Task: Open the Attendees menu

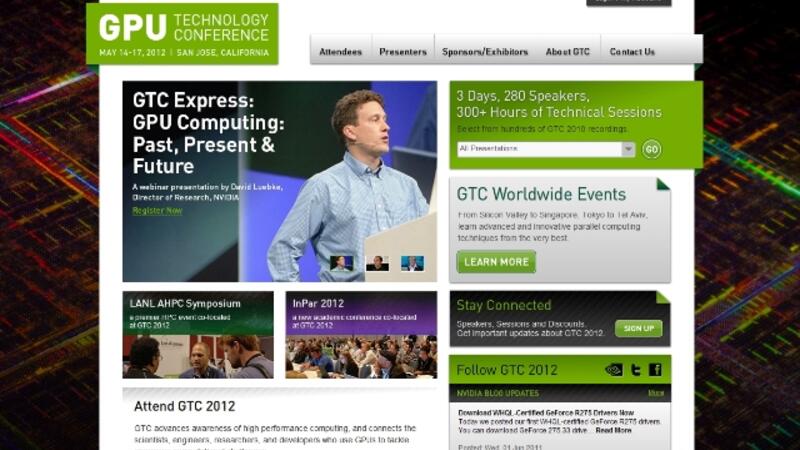Action: (340, 52)
